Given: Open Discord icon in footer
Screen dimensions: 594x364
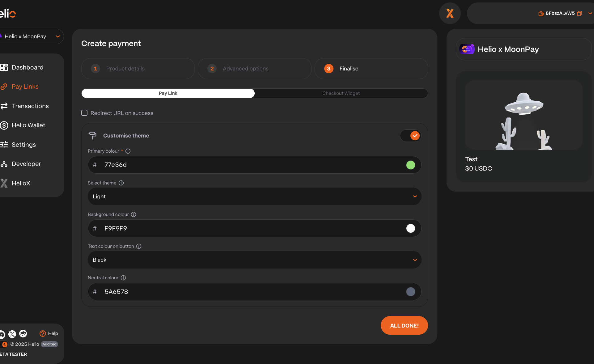Looking at the screenshot, I should [2, 334].
